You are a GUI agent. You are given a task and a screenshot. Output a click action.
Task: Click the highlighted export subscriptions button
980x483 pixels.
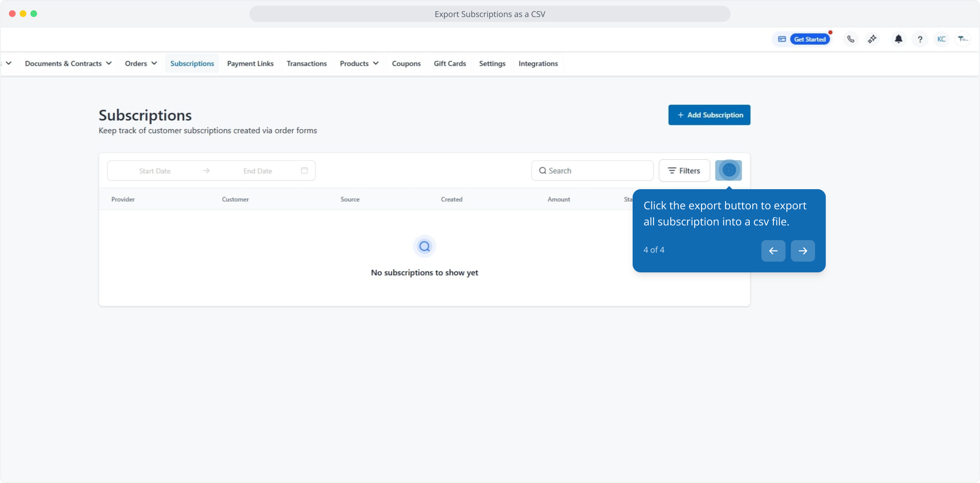(728, 170)
